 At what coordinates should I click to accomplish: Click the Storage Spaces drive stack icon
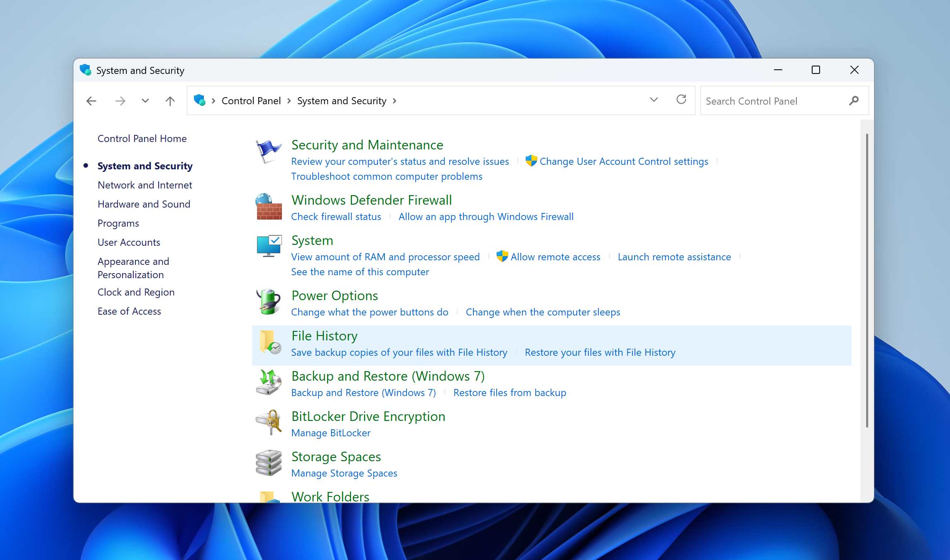(x=268, y=463)
